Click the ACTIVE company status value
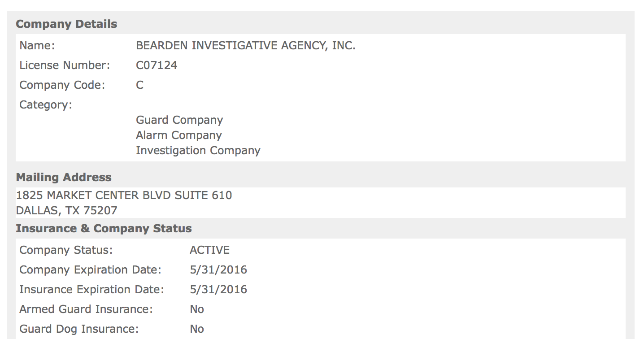 click(x=209, y=250)
